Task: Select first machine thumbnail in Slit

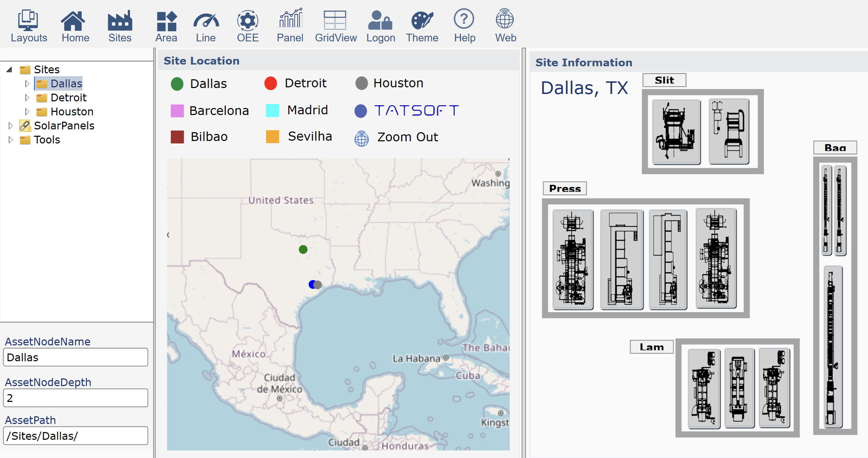Action: (676, 132)
